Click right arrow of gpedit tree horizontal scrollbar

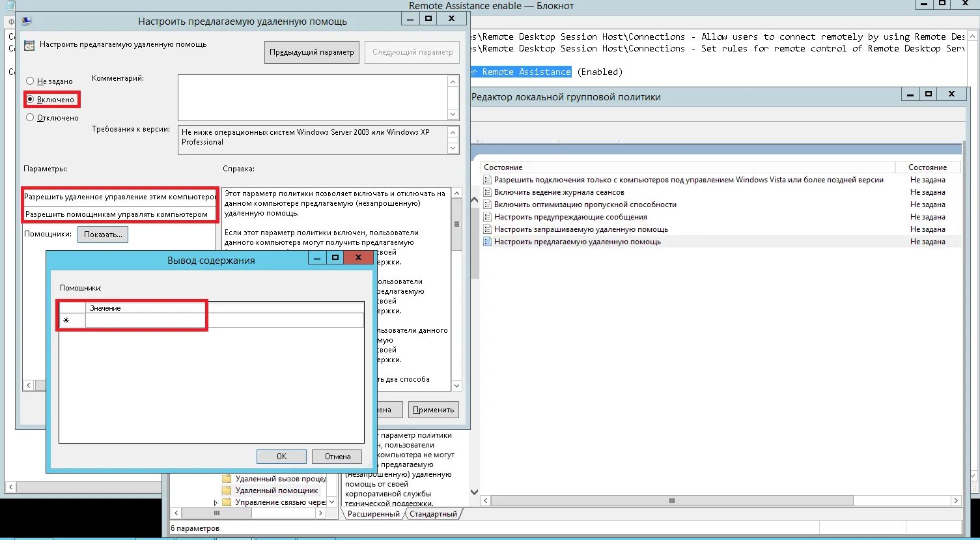tap(320, 513)
